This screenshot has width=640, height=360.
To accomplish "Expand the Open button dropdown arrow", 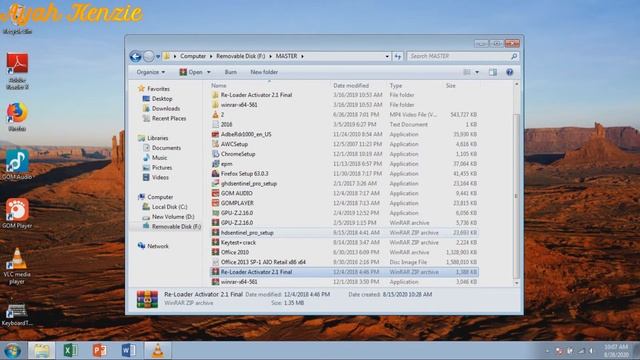I will click(209, 72).
